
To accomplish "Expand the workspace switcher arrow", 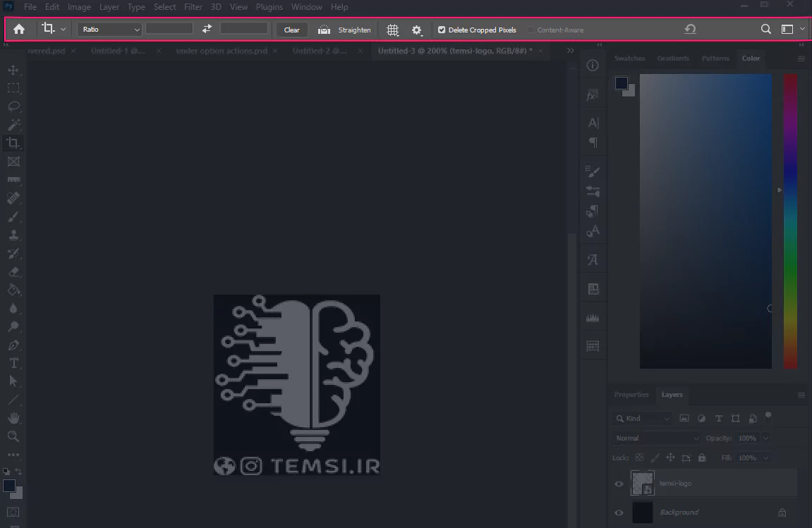I will point(802,29).
